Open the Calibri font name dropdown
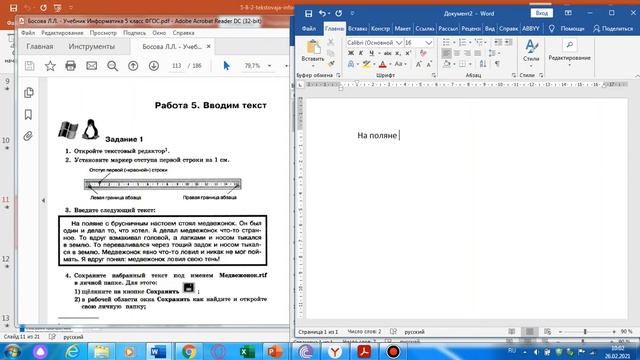The height and width of the screenshot is (360, 640). [x=399, y=42]
